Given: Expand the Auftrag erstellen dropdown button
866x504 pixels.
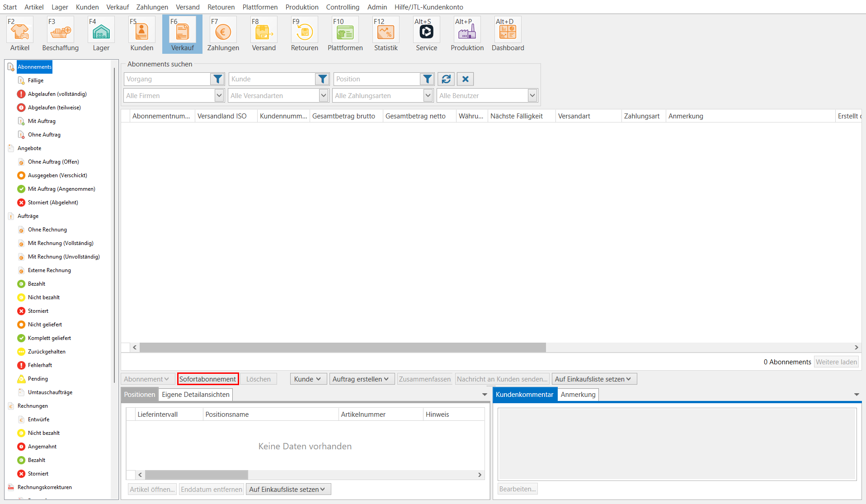Looking at the screenshot, I should (362, 379).
